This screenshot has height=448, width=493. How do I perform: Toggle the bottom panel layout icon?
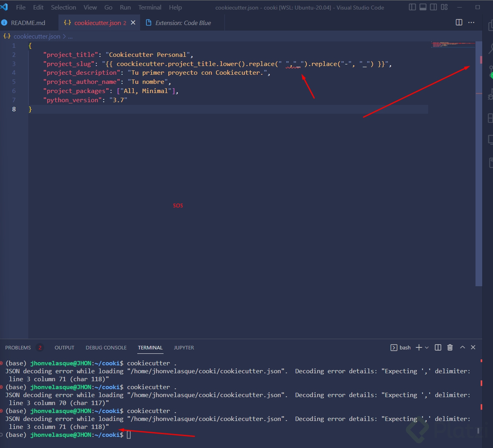pos(423,7)
